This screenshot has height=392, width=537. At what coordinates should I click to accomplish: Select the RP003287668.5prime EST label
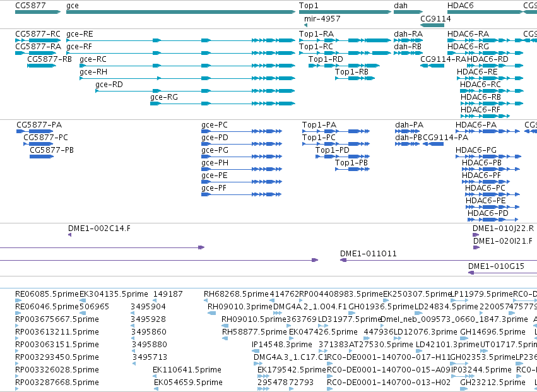pos(57,383)
